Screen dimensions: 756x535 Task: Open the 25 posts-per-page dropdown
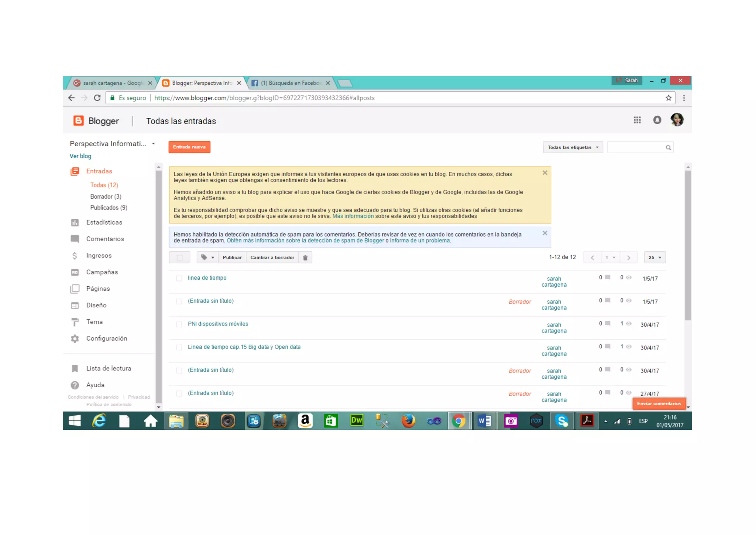(x=655, y=258)
